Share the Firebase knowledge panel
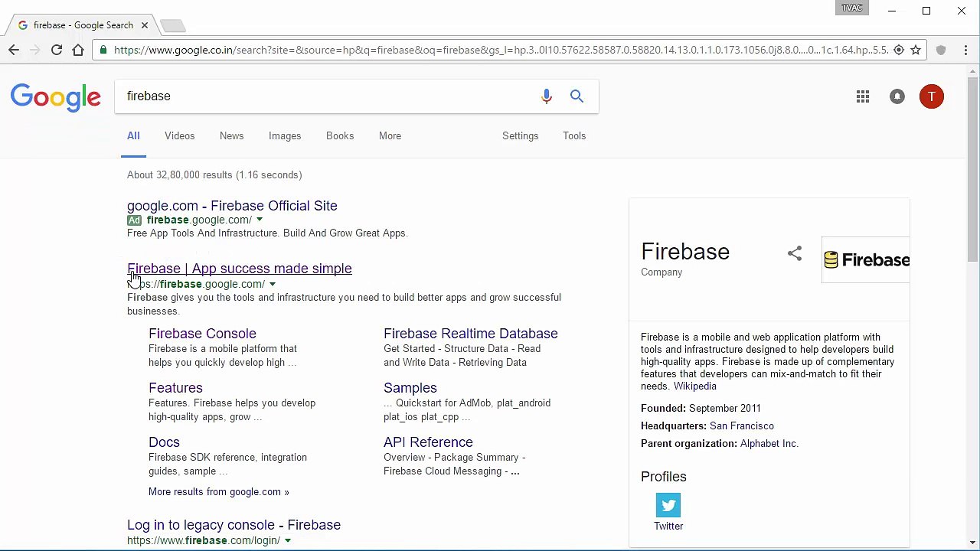The height and width of the screenshot is (551, 980). [x=795, y=253]
